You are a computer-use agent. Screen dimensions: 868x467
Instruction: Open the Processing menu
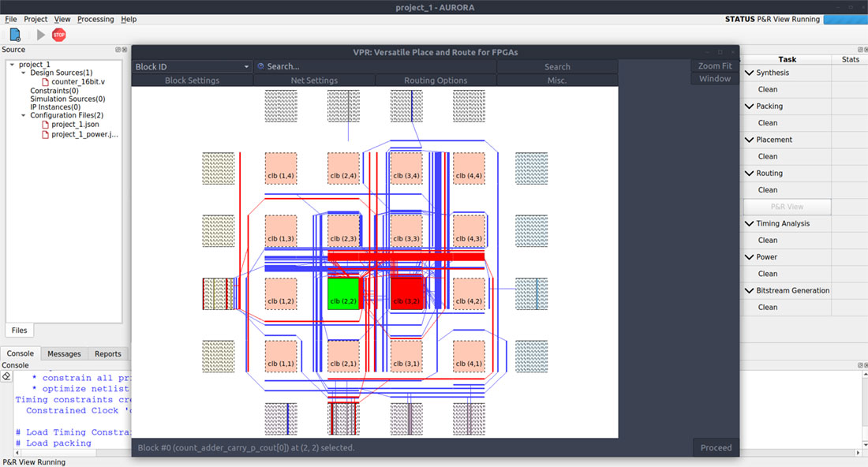(95, 20)
